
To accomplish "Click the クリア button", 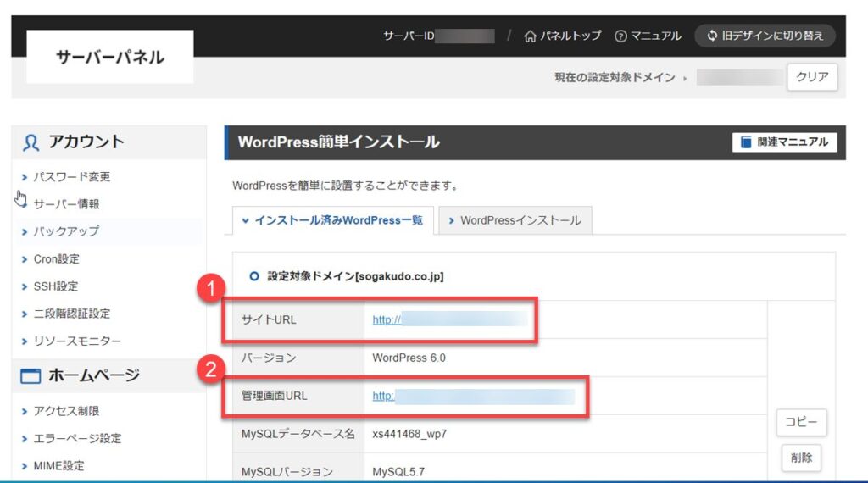I will tap(812, 77).
